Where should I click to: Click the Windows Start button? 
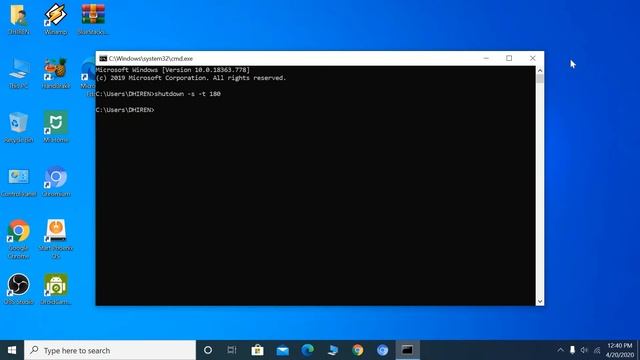click(12, 350)
